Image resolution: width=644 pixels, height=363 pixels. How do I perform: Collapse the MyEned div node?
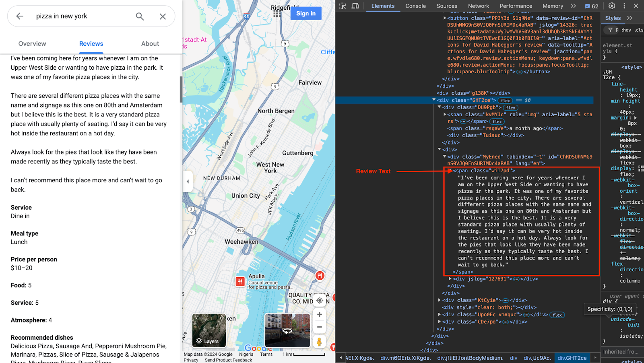pyautogui.click(x=445, y=157)
